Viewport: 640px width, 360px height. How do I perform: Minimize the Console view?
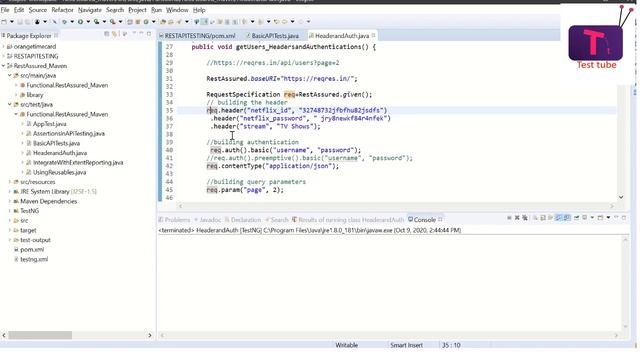(x=616, y=218)
